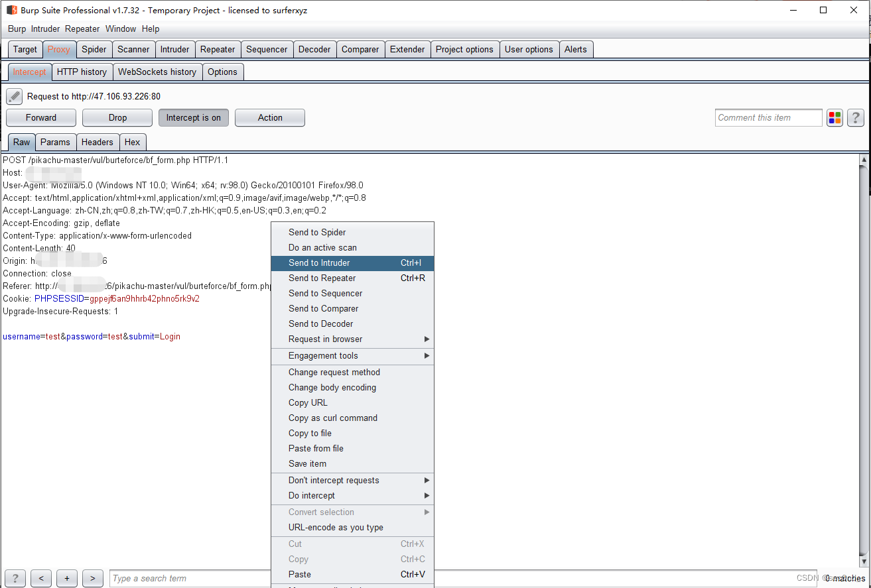Open the Project options tab

pos(464,49)
